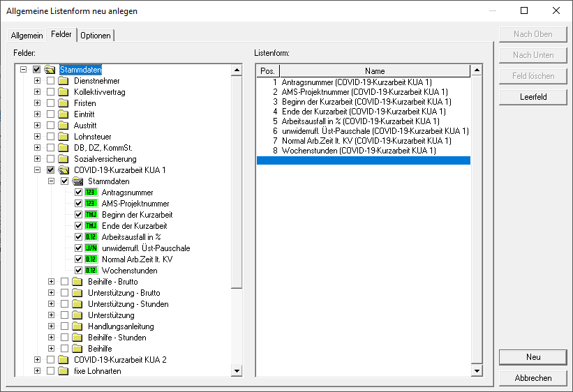Viewport: 573px width, 392px height.
Task: Click the J/N icon beside unwiderrufl. Üst-Pauschale
Action: click(x=91, y=248)
